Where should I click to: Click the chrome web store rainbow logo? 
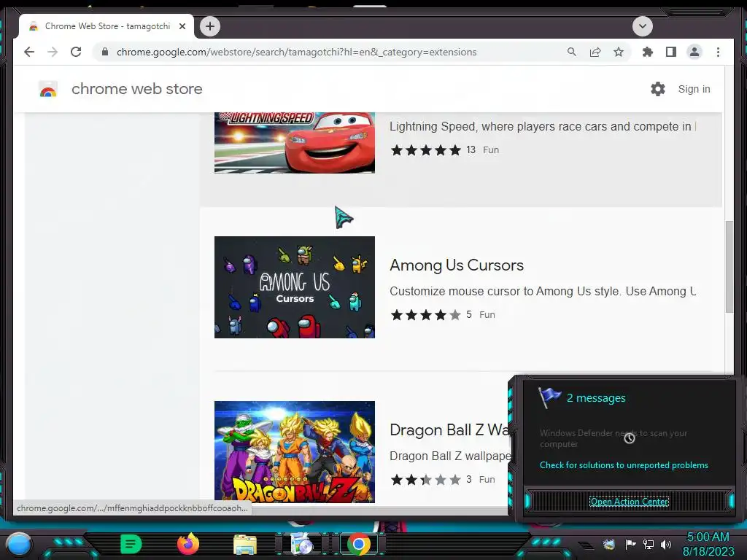[48, 89]
